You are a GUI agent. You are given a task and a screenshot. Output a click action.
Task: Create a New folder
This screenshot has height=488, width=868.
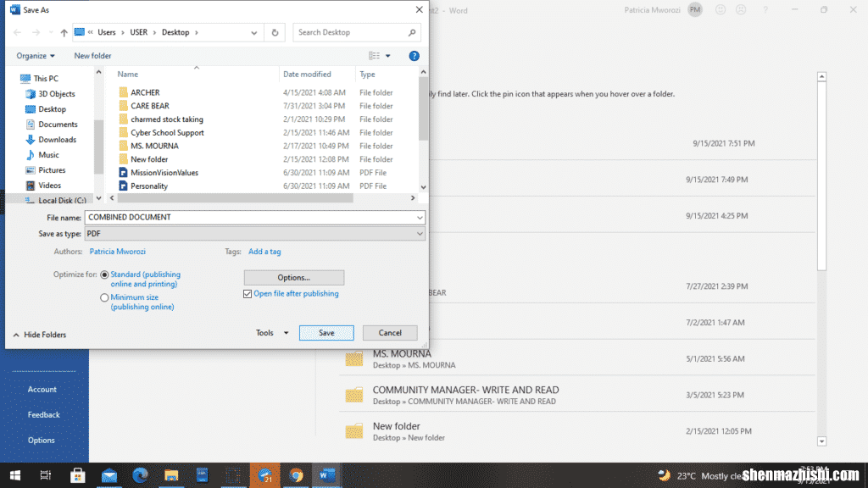92,56
